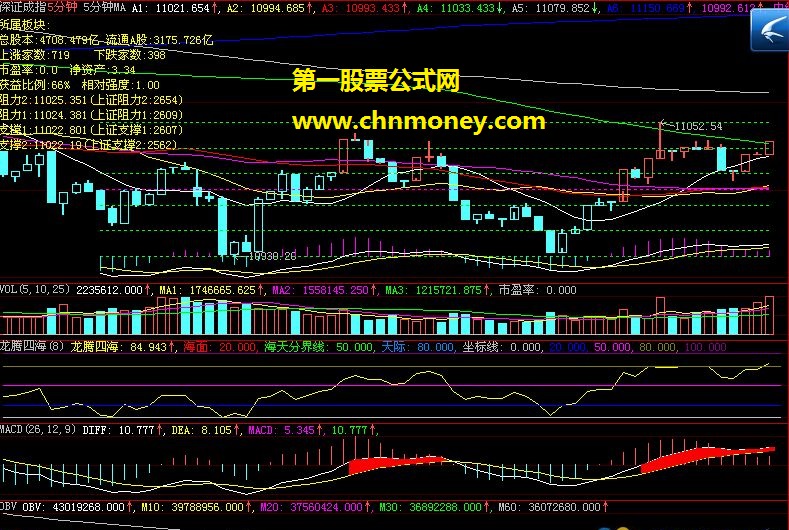Click the blue A6: 11150.669 value
Viewport: 789px width, 530px height.
point(650,8)
